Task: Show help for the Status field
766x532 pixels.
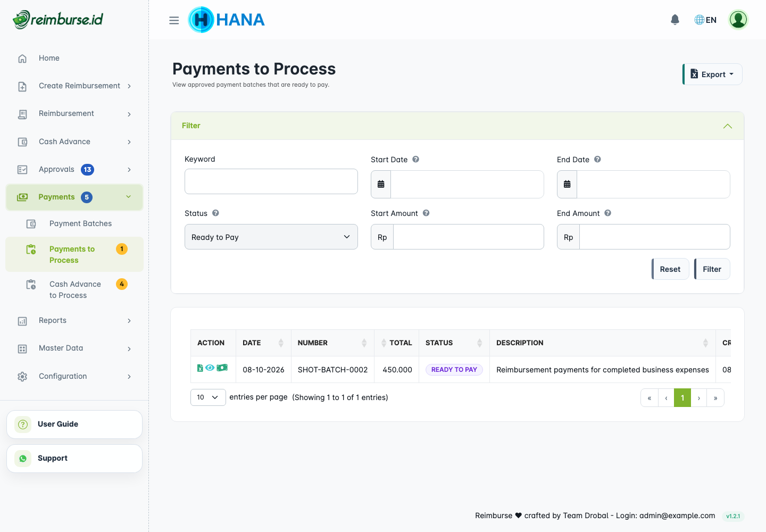Action: (215, 213)
